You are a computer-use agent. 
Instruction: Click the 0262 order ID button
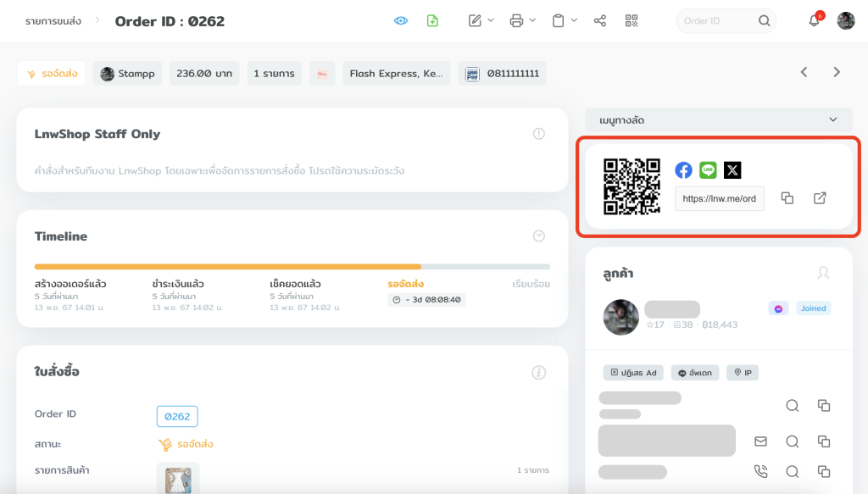[x=177, y=416]
